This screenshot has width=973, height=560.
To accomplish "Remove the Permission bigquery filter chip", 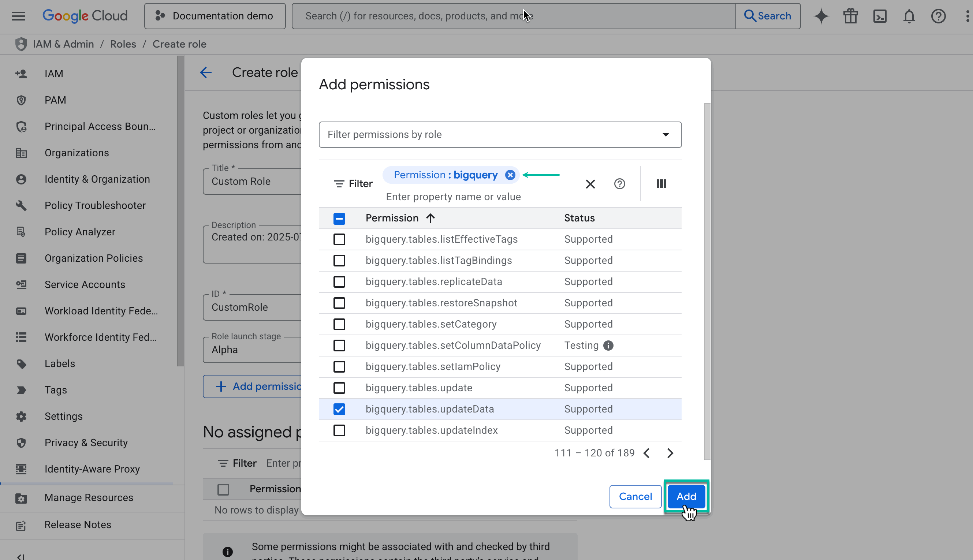I will click(x=510, y=175).
